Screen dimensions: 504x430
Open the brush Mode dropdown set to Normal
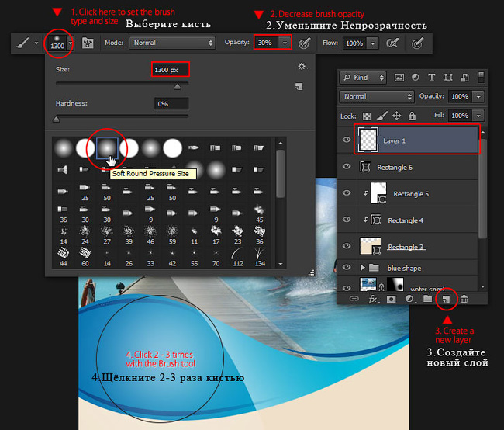coord(173,43)
